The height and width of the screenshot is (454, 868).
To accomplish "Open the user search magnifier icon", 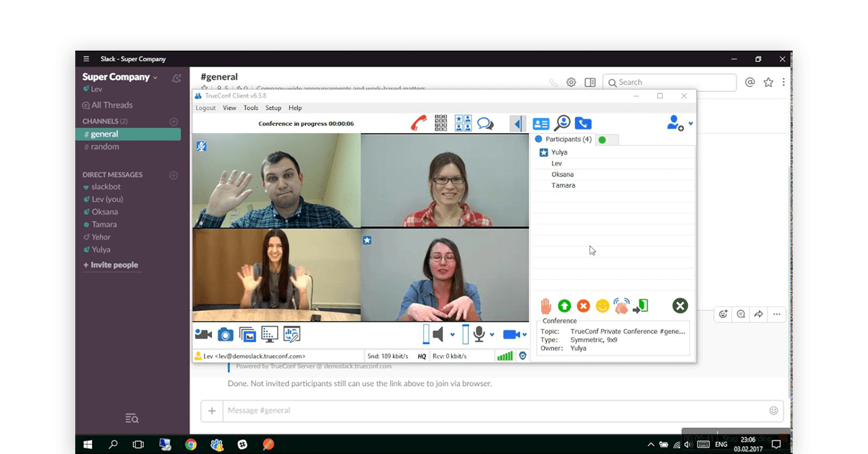I will (x=562, y=124).
